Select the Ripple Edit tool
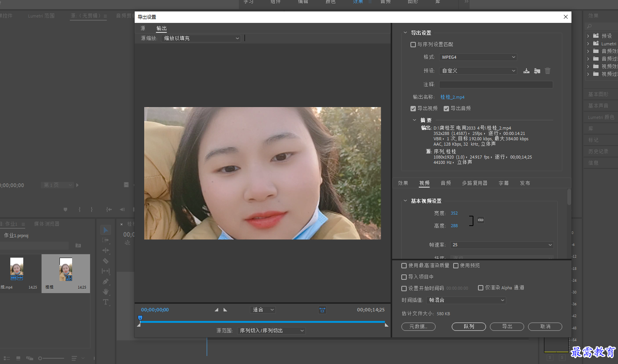The image size is (618, 364). click(106, 250)
